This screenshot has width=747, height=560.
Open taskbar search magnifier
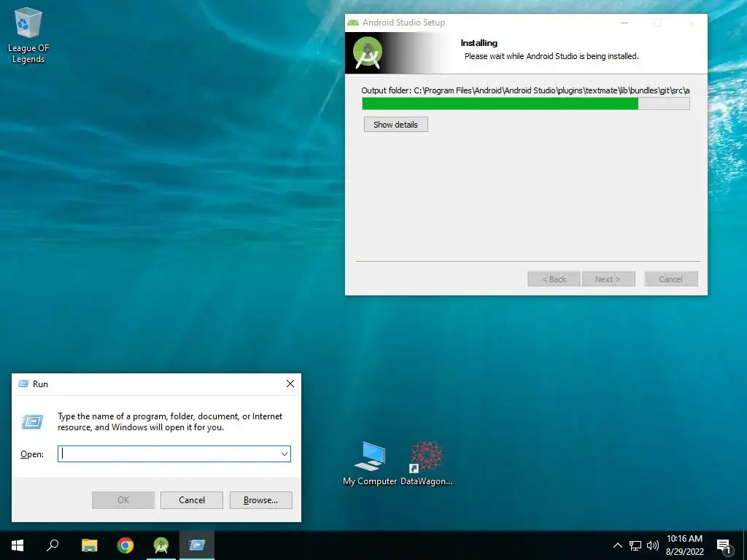53,545
